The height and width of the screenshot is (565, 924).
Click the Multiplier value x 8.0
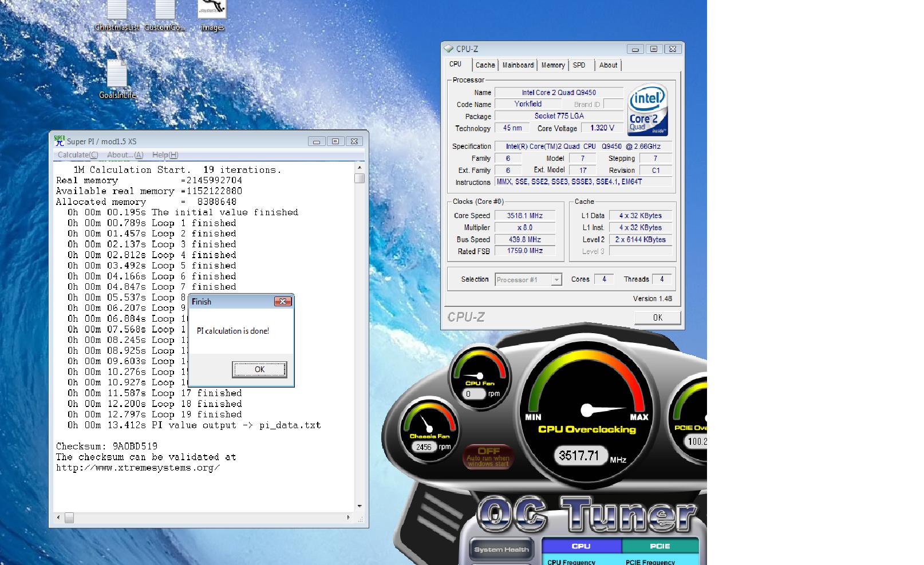[x=525, y=227]
